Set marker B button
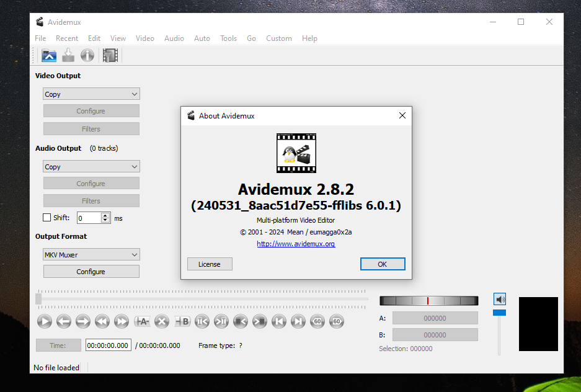Viewport: 581px width, 392px height. [x=182, y=321]
